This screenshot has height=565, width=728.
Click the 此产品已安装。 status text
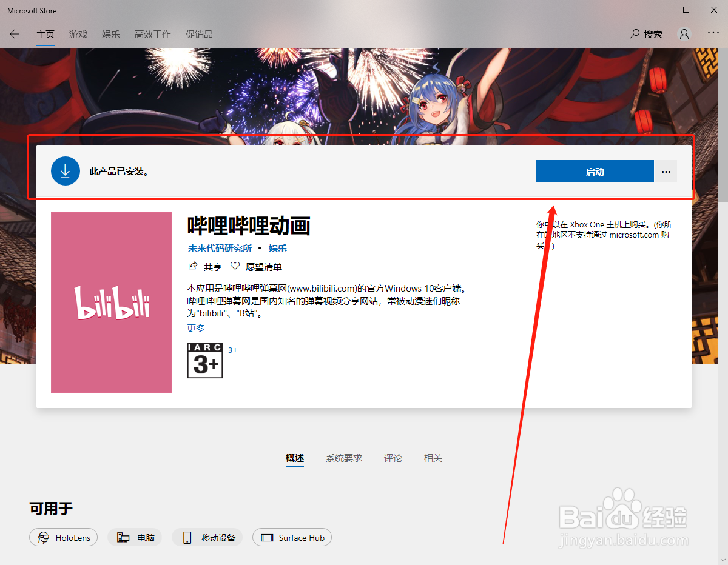pos(120,172)
